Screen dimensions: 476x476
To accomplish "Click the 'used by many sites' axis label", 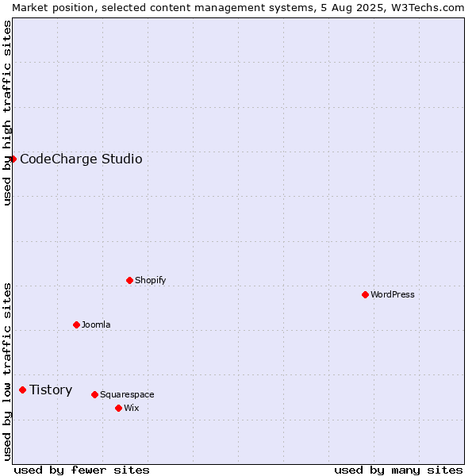I will (398, 470).
